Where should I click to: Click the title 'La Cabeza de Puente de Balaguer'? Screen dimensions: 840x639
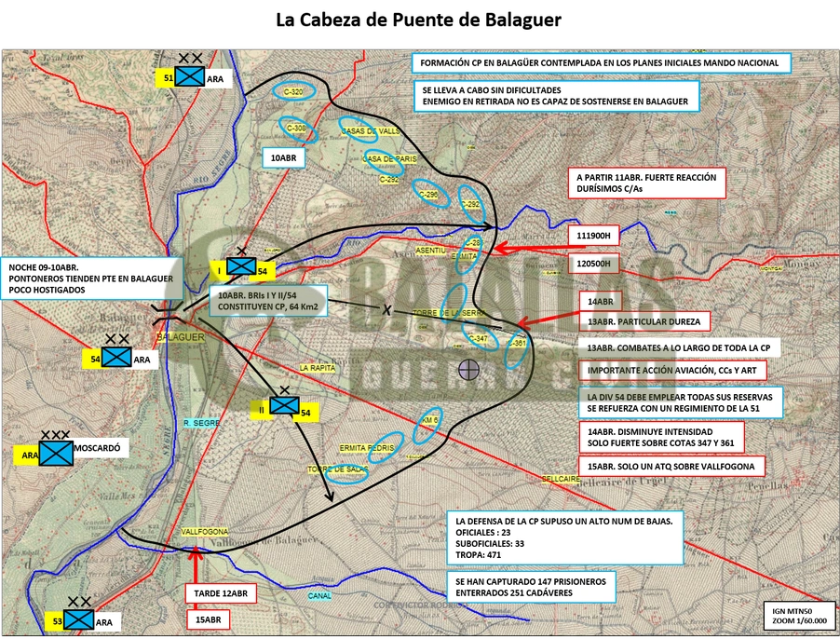[x=419, y=20]
